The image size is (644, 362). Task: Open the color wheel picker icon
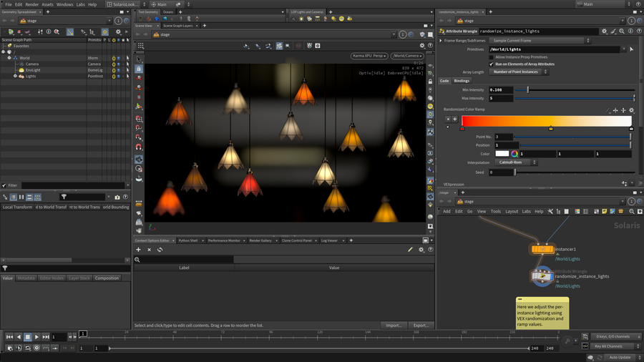click(x=514, y=154)
